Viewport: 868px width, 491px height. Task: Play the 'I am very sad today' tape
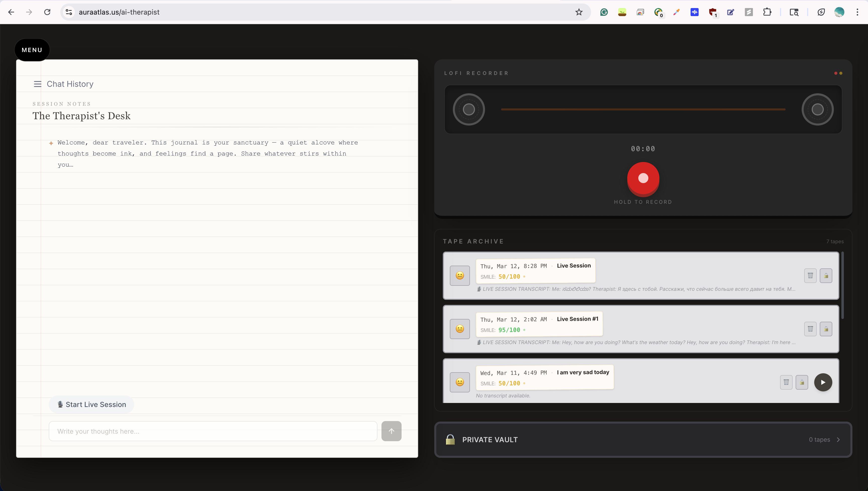coord(823,382)
